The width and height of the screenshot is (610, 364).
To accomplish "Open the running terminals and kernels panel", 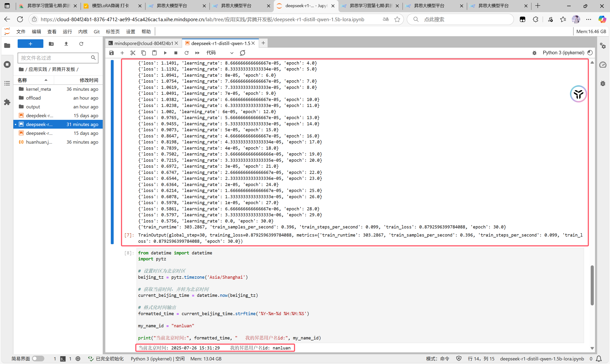I will (7, 65).
